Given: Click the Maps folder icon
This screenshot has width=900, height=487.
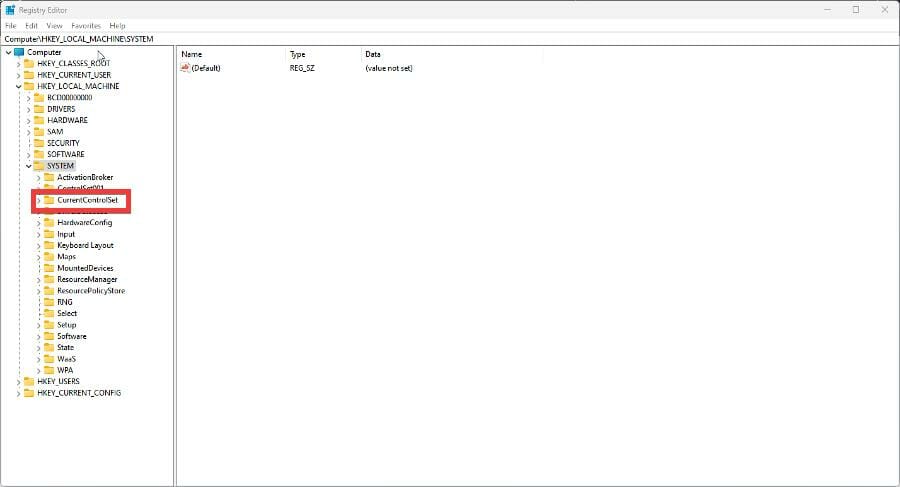Looking at the screenshot, I should coord(49,256).
